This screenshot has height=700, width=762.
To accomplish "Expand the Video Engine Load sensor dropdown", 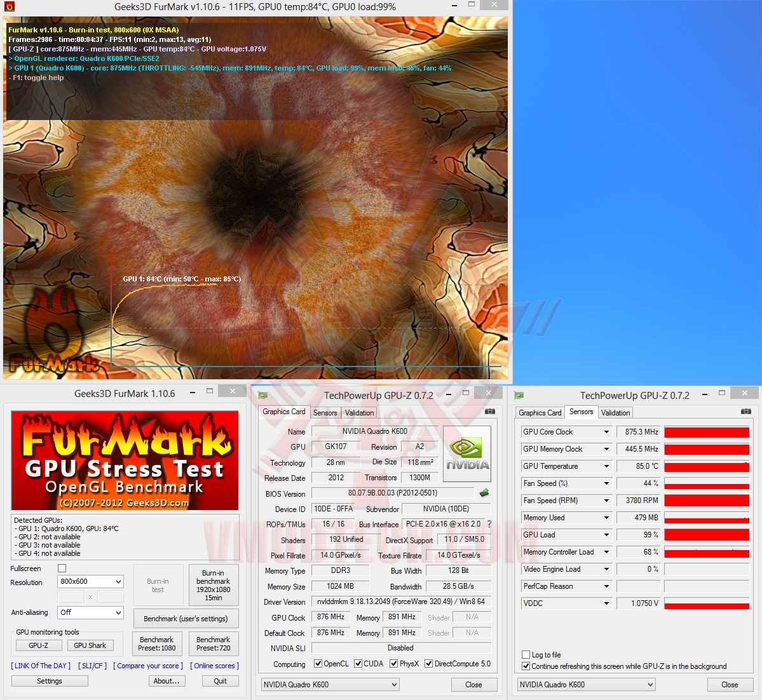I will coord(606,569).
